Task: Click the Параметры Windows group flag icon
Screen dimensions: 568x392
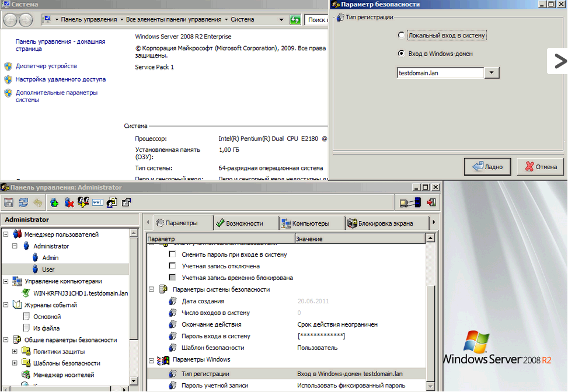Action: pos(163,360)
